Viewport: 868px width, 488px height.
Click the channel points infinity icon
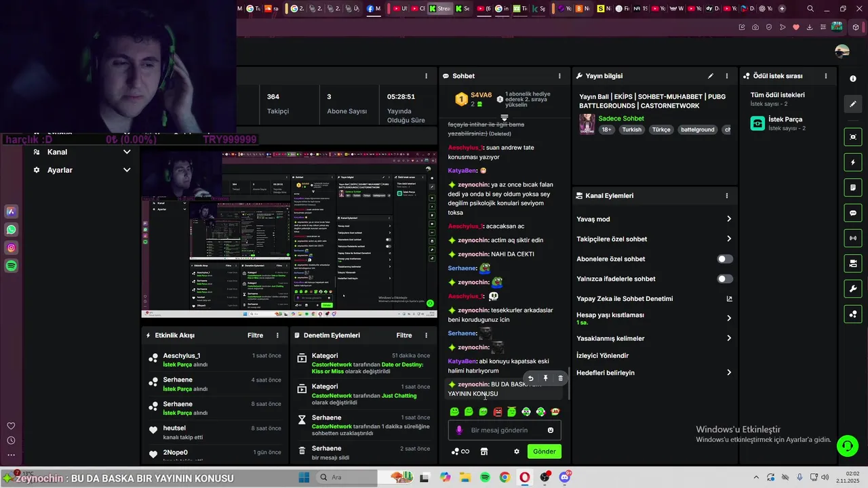(x=465, y=451)
